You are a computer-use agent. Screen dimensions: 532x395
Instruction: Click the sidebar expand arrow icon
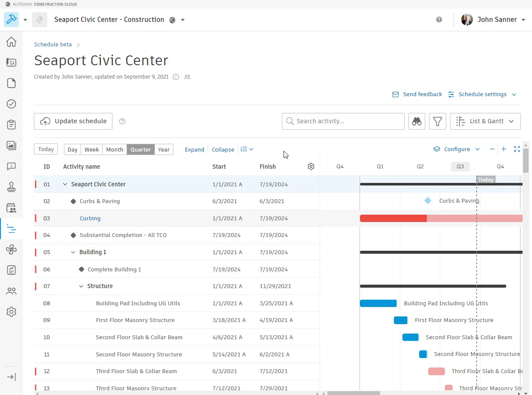click(11, 377)
